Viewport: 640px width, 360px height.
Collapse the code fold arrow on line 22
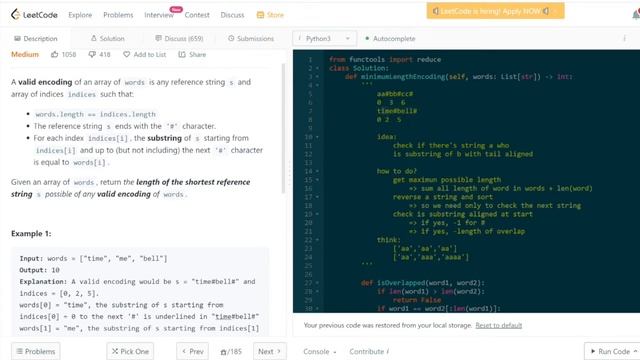tap(318, 240)
